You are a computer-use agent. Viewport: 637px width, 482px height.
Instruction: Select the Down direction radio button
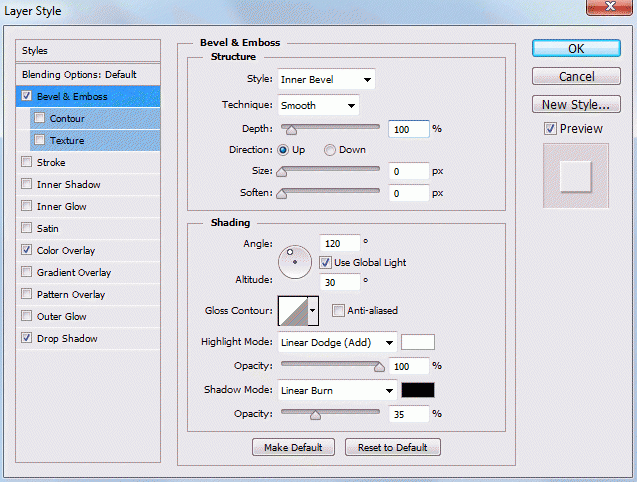[x=329, y=150]
